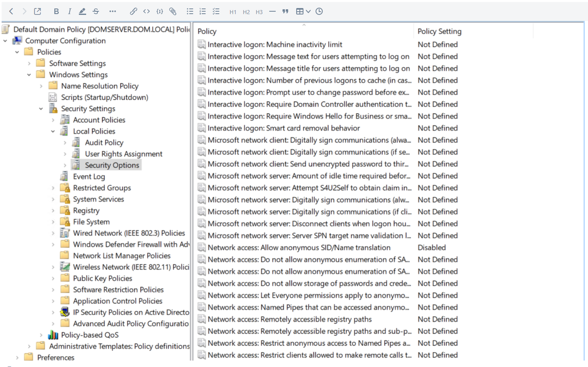Screen dimensions: 588x367
Task: Pick the highlighter color swatch
Action: point(83,11)
